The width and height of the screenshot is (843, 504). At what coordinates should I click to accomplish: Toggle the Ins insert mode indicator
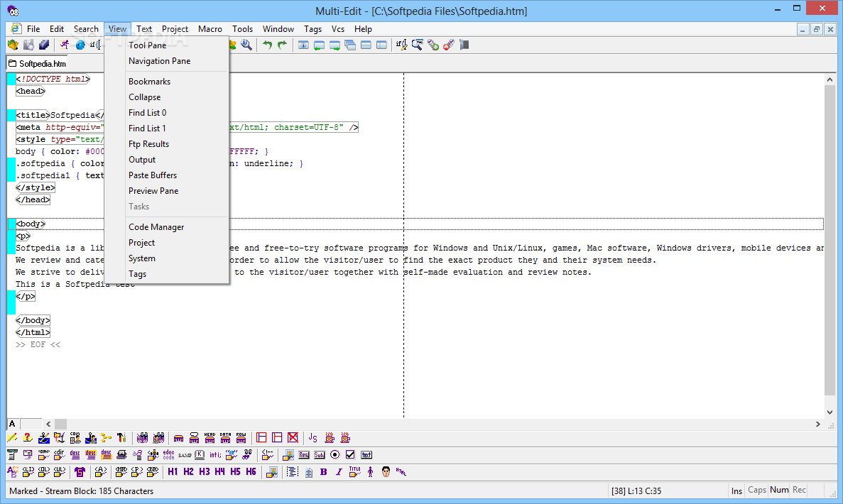pos(736,491)
